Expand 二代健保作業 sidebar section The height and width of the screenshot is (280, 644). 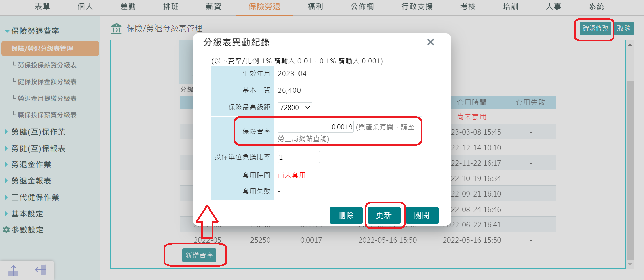32,198
